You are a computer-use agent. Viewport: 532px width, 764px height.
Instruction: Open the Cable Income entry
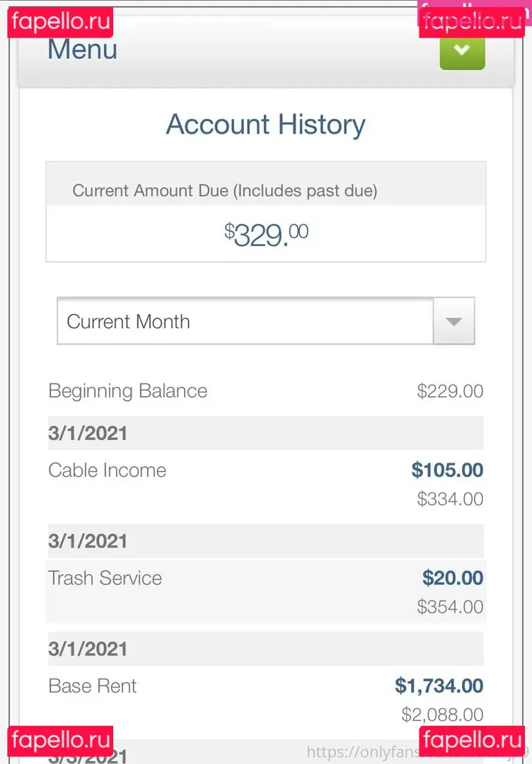coord(107,470)
